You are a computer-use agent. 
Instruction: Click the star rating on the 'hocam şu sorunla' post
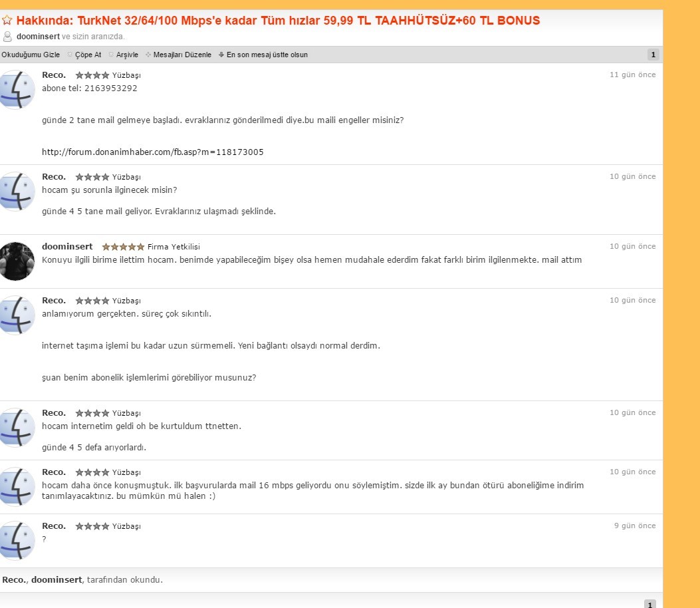pos(92,177)
